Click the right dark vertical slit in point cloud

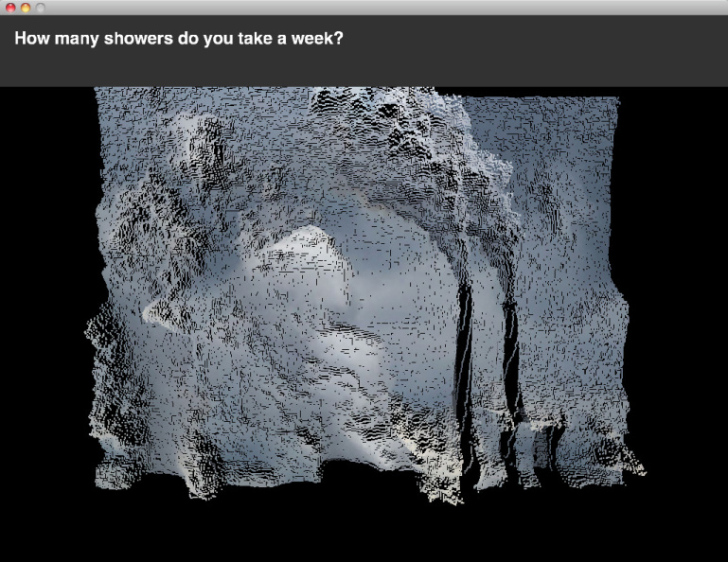click(x=511, y=369)
